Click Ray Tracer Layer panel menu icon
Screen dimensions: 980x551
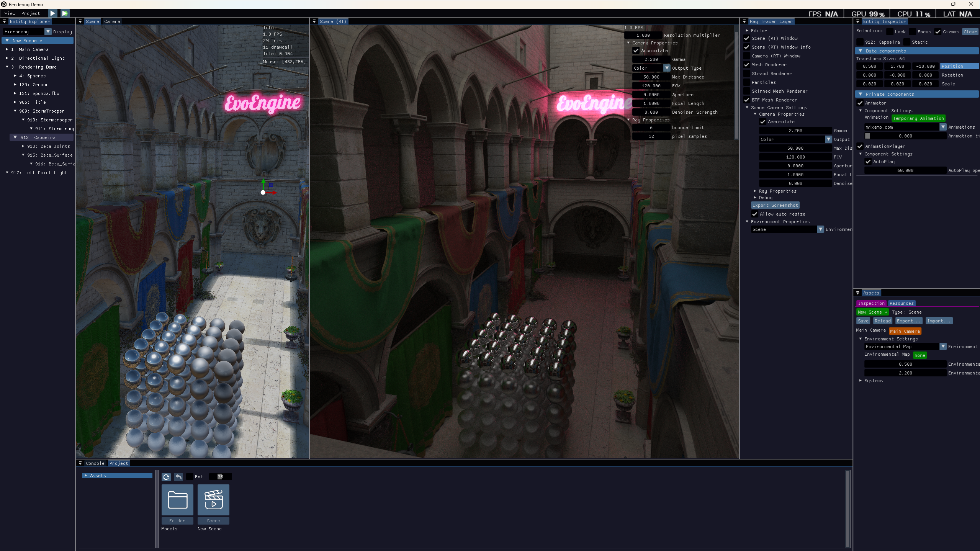click(x=744, y=21)
